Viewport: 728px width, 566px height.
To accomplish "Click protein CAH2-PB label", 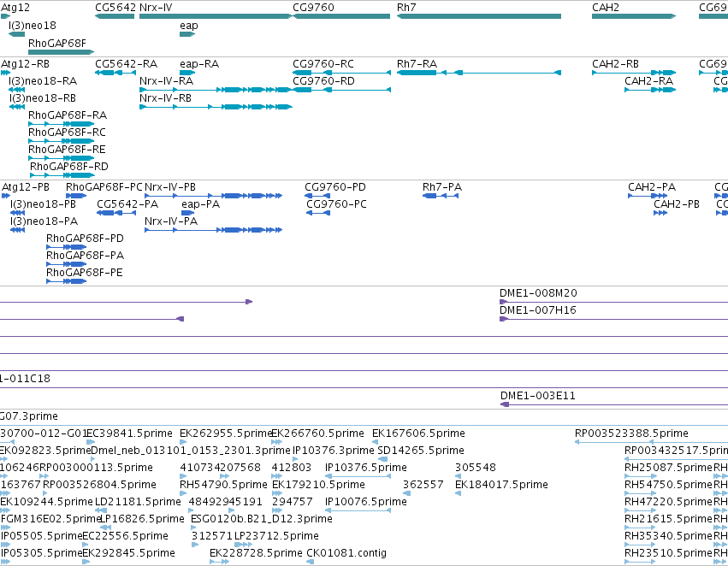I will click(677, 204).
